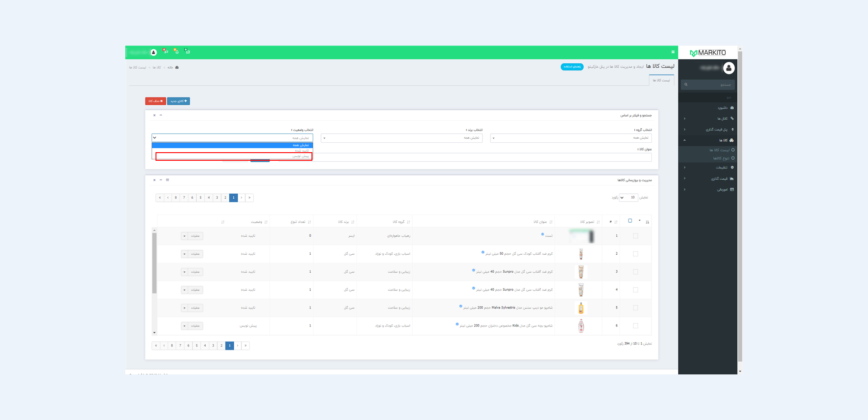Click خانه breadcrumb link
The image size is (868, 420).
pos(170,68)
